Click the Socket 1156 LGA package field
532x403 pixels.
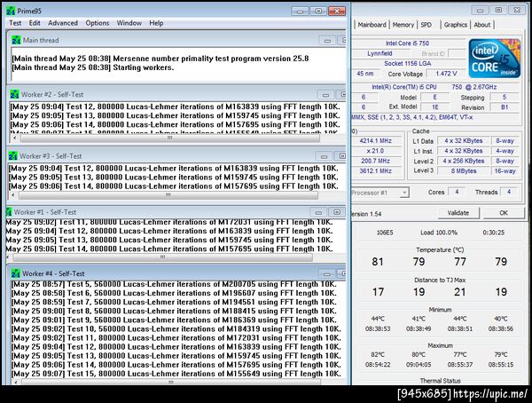(407, 64)
